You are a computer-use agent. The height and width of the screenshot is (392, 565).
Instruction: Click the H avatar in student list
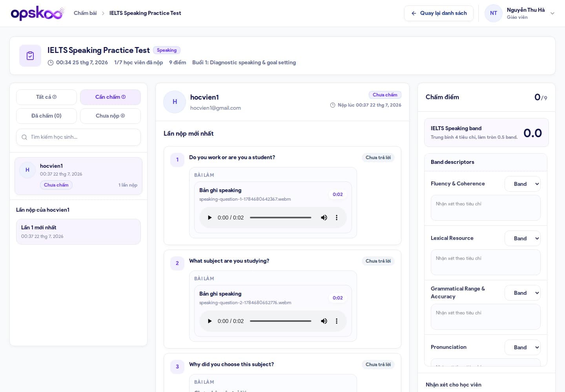click(x=27, y=170)
